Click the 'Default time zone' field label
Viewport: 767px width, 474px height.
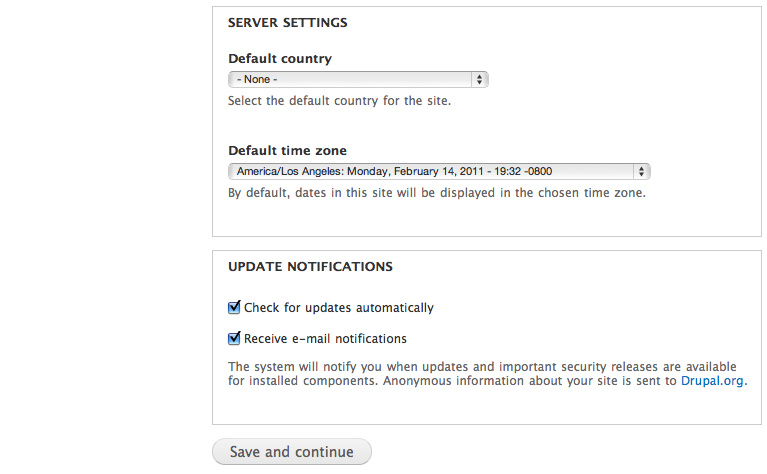tap(287, 150)
